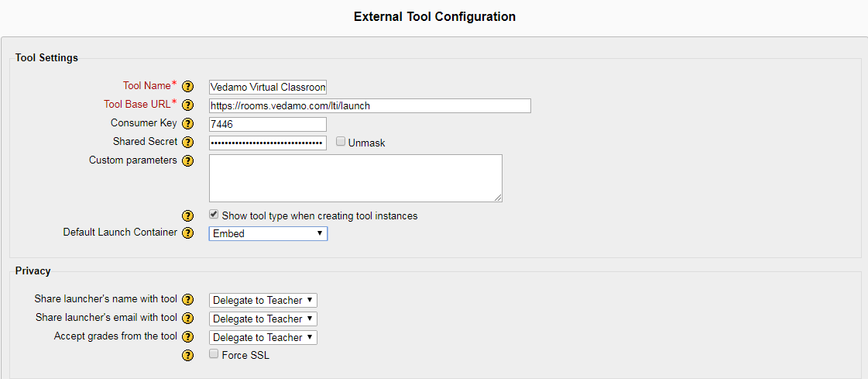This screenshot has width=868, height=379.
Task: Open help for Share launcher's name
Action: tap(188, 300)
